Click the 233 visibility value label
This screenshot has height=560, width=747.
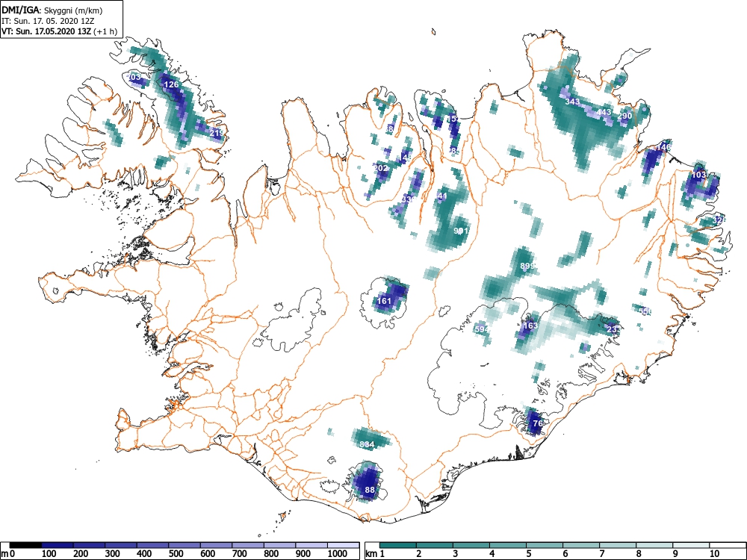[613, 329]
